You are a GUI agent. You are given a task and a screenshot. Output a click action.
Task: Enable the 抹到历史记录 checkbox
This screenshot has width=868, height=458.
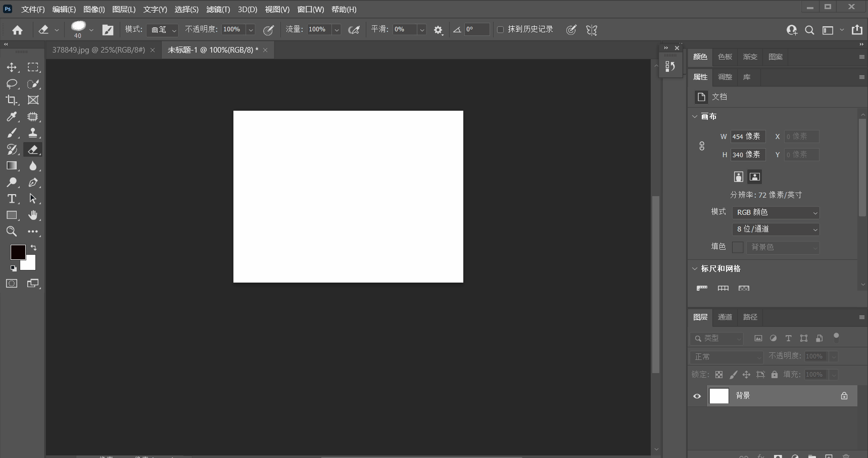[500, 30]
